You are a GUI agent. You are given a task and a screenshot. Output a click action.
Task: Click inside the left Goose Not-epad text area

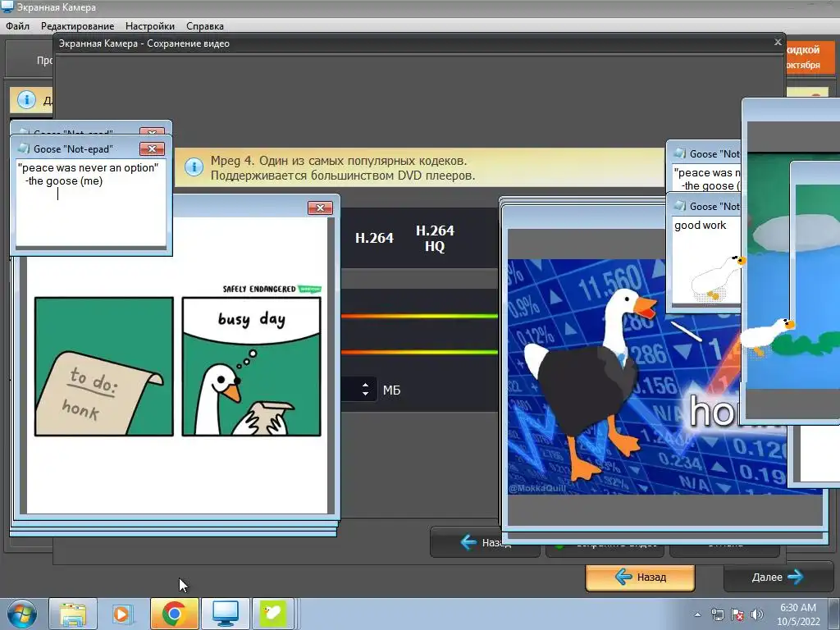pyautogui.click(x=90, y=203)
